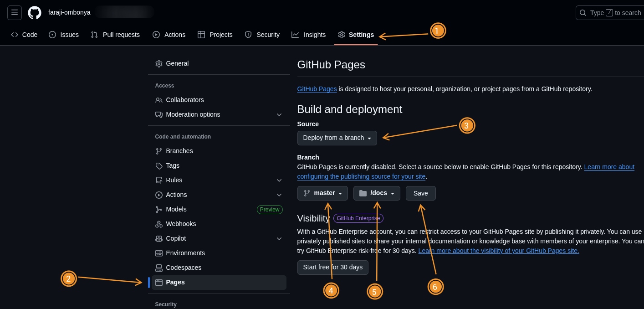Click the Codespaces sidebar icon
Screen dimensions: 644x309
159,268
